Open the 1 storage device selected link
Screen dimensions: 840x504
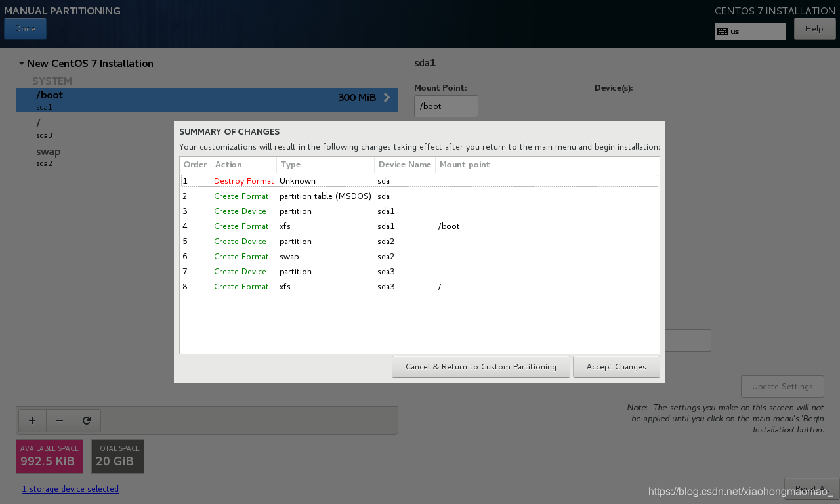[x=70, y=489]
